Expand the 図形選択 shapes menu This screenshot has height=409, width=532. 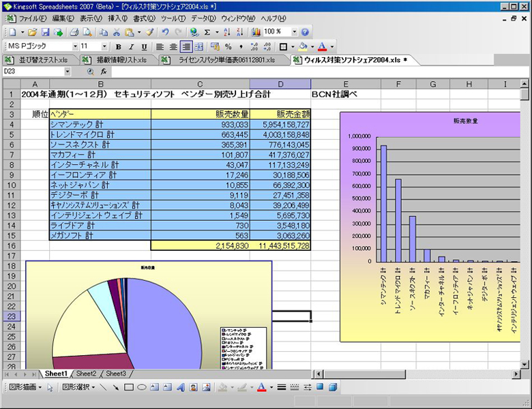(x=78, y=387)
